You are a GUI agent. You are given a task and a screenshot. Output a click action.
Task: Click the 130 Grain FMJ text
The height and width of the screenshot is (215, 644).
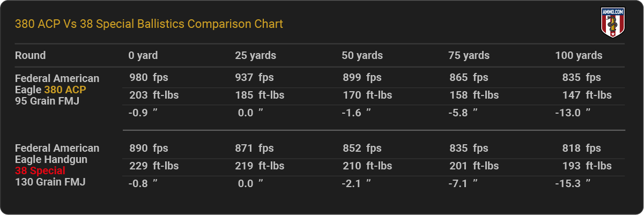click(50, 182)
